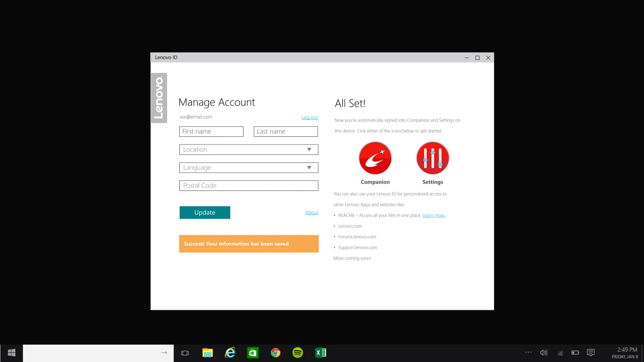Click the Companion label text
The image size is (644, 362).
tap(375, 182)
